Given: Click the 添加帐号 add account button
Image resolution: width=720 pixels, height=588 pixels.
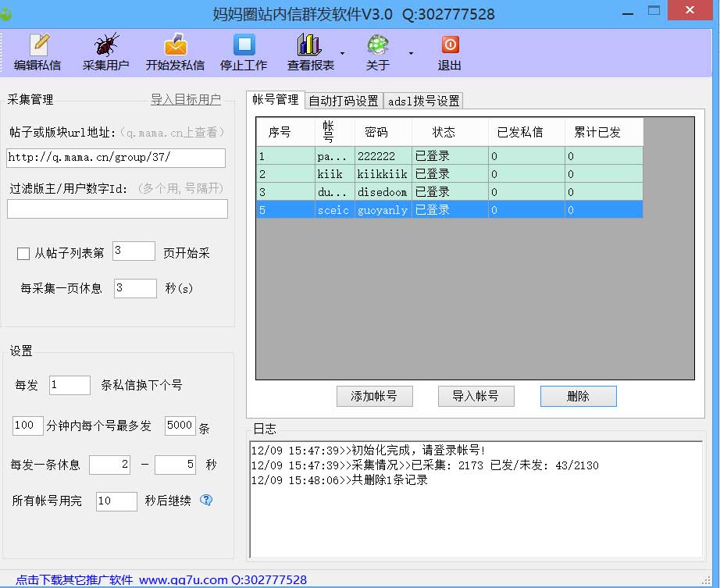Looking at the screenshot, I should tap(374, 396).
